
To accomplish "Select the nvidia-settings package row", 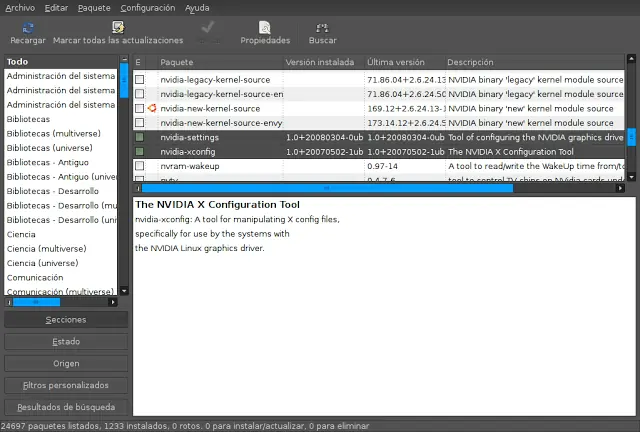I will [x=378, y=137].
